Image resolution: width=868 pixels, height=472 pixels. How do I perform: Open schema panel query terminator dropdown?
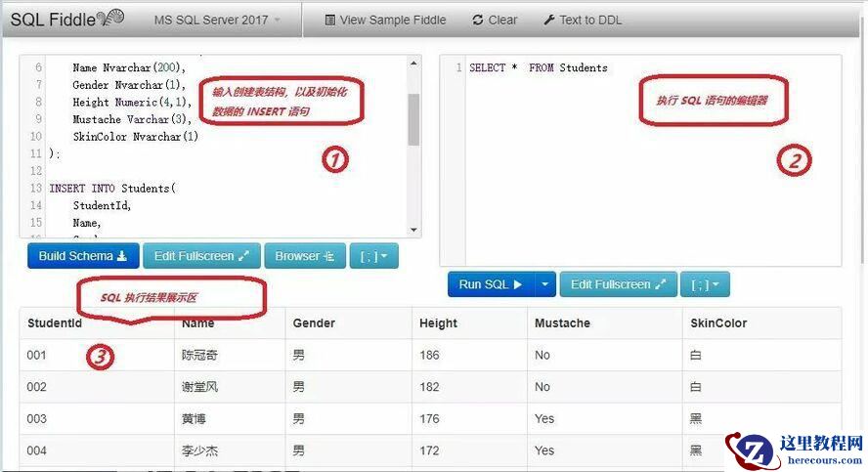(x=373, y=256)
